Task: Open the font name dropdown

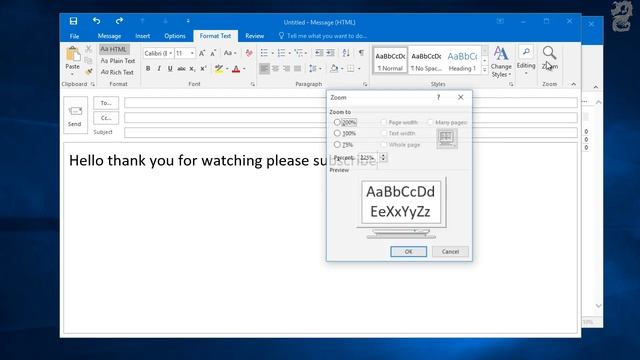Action: pyautogui.click(x=171, y=53)
